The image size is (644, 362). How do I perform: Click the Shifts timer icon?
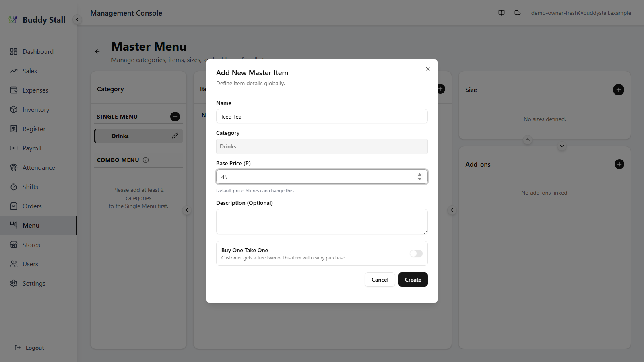click(14, 187)
